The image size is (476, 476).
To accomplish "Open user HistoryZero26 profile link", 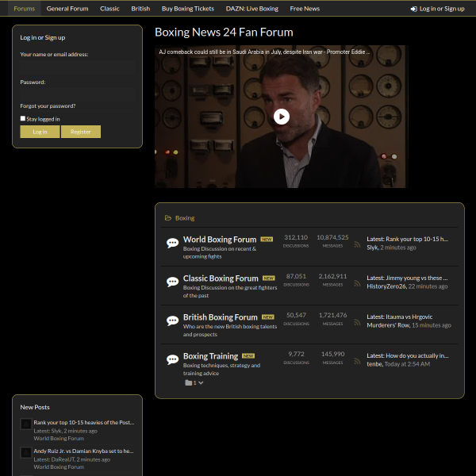I will (386, 286).
